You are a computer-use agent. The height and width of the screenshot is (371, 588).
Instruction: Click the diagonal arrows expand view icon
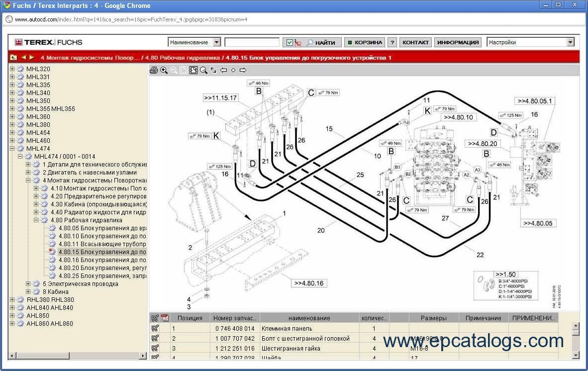pos(213,70)
